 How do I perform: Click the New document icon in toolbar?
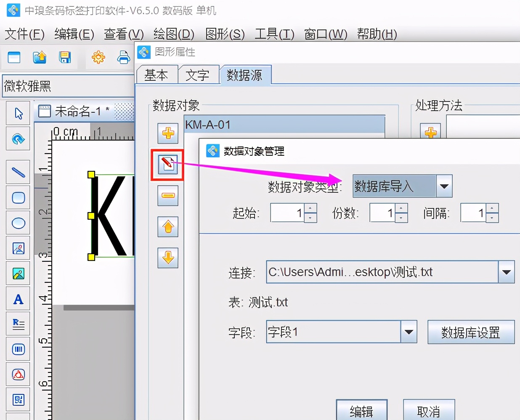click(14, 57)
